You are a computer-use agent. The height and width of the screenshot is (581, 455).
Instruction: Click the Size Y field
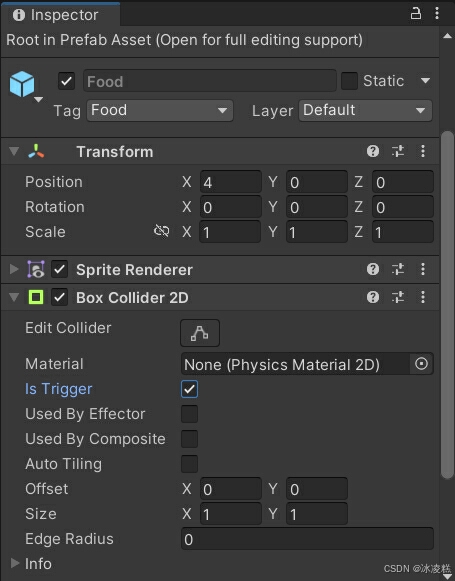(x=317, y=514)
